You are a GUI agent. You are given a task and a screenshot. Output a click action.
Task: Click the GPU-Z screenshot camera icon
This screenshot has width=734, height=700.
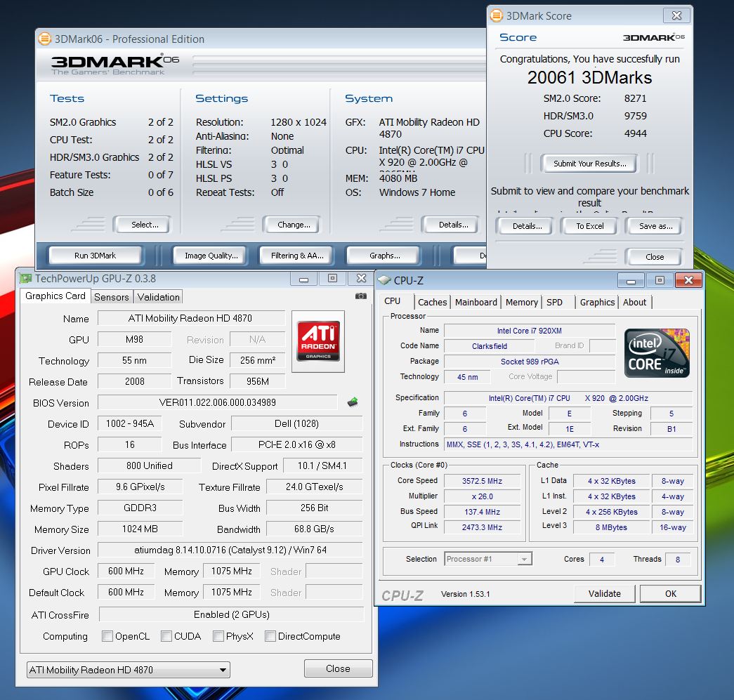(360, 296)
